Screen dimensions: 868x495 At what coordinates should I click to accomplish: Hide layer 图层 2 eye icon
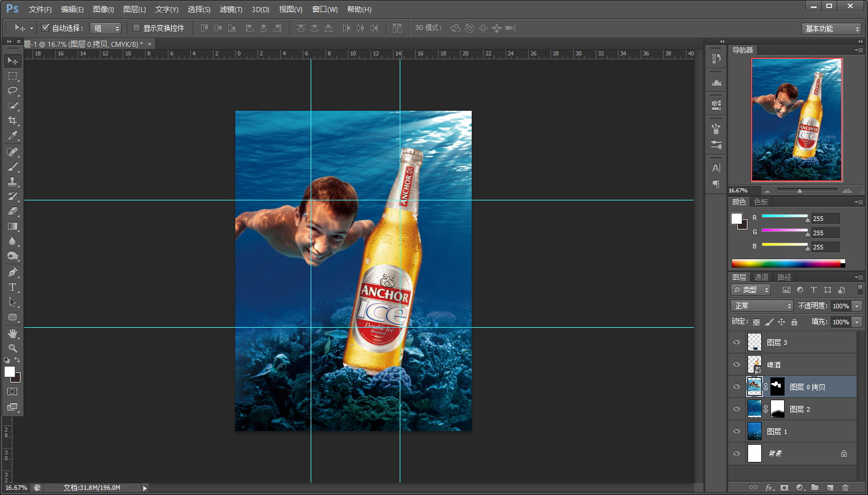coord(737,409)
